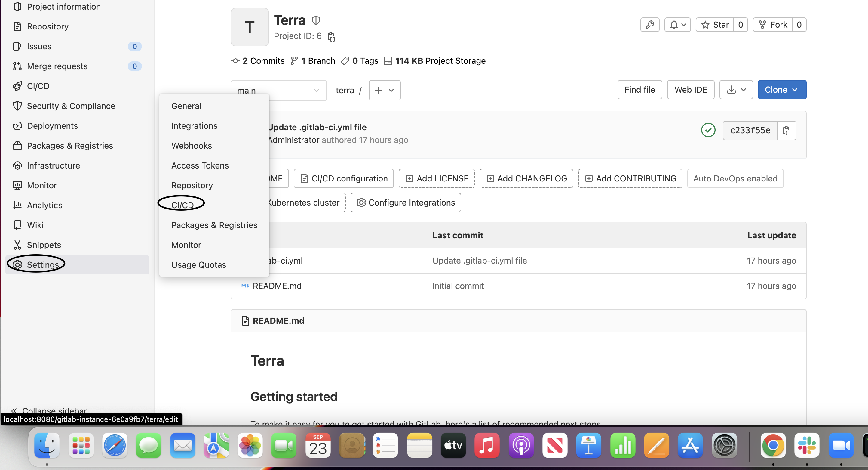The height and width of the screenshot is (470, 868).
Task: Copy the Project ID using the copy icon
Action: coord(331,36)
